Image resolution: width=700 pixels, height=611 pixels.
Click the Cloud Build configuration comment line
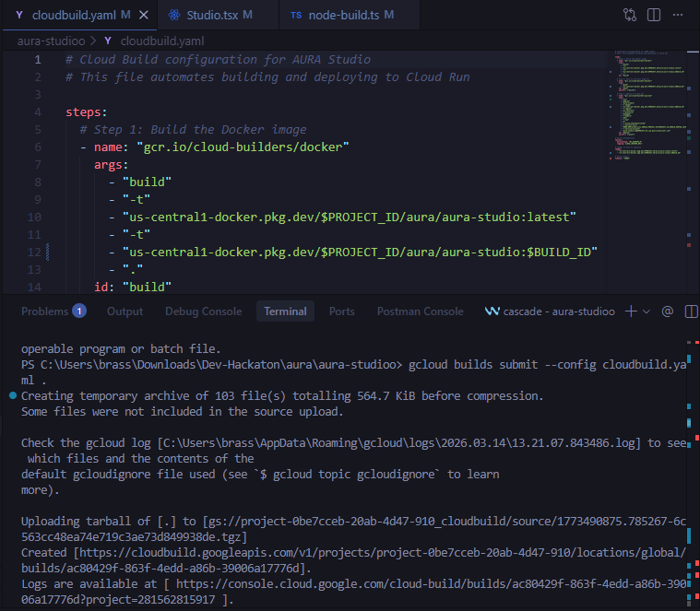[x=218, y=60]
